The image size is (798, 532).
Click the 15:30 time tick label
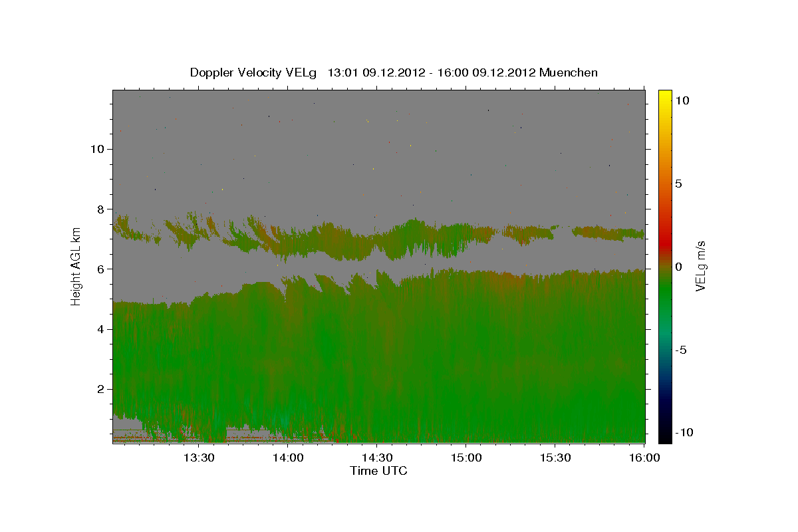(555, 458)
